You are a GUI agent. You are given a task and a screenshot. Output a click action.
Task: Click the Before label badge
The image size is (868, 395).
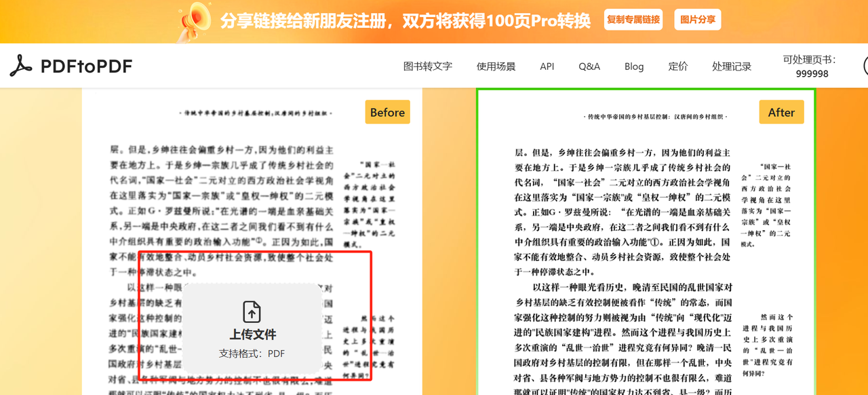[x=387, y=113]
